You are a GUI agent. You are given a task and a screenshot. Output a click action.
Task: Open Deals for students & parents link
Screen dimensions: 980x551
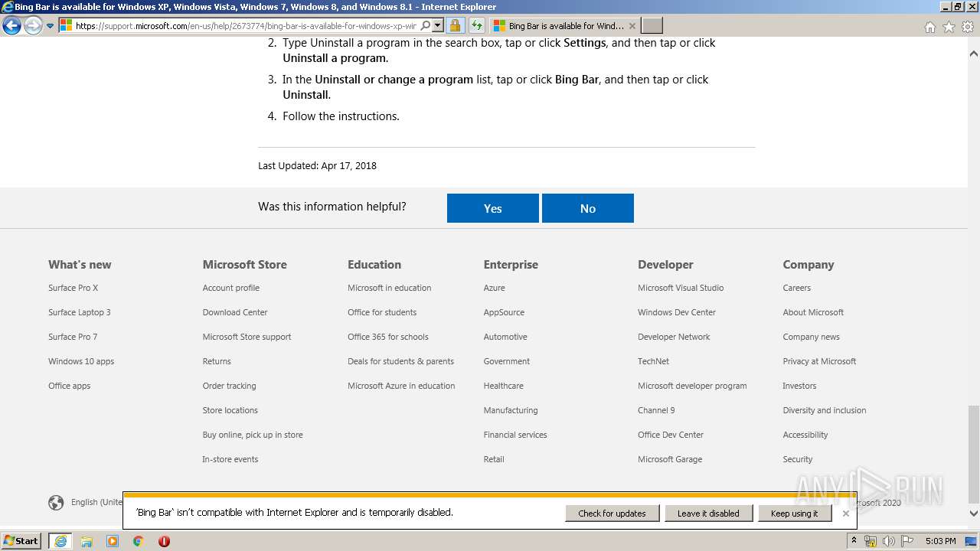tap(400, 361)
